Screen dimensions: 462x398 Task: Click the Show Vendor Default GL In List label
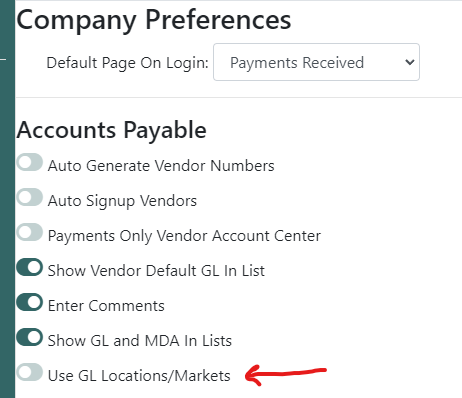click(x=156, y=271)
